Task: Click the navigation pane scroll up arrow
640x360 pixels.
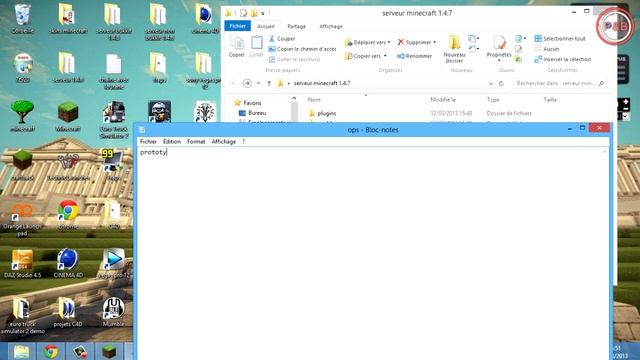Action: [x=294, y=98]
